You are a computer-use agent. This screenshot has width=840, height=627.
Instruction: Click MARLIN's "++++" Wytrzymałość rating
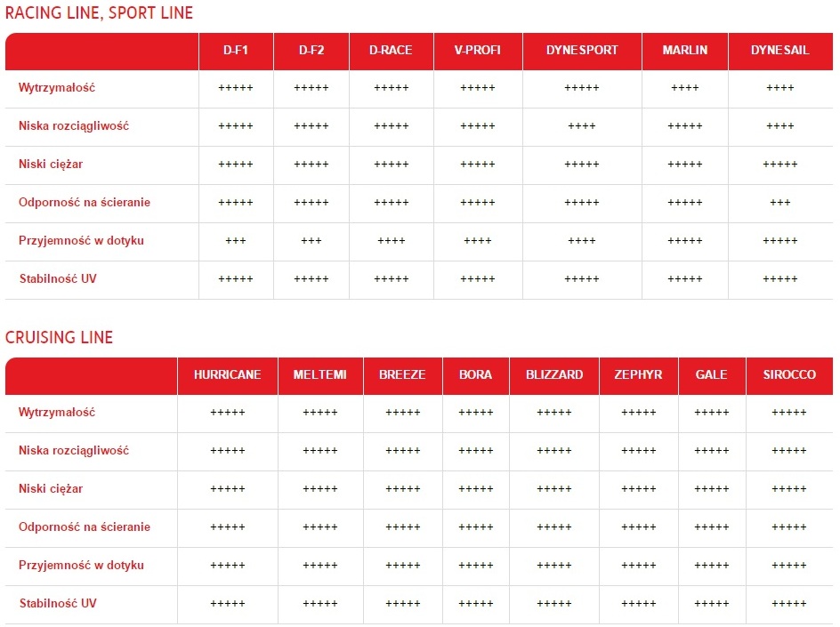(x=685, y=88)
